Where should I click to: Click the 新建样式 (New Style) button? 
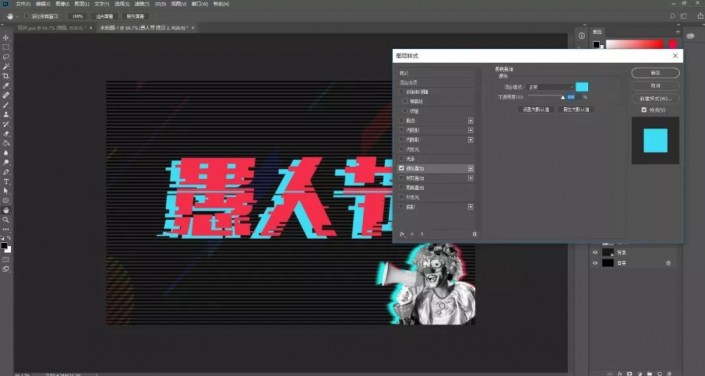655,98
